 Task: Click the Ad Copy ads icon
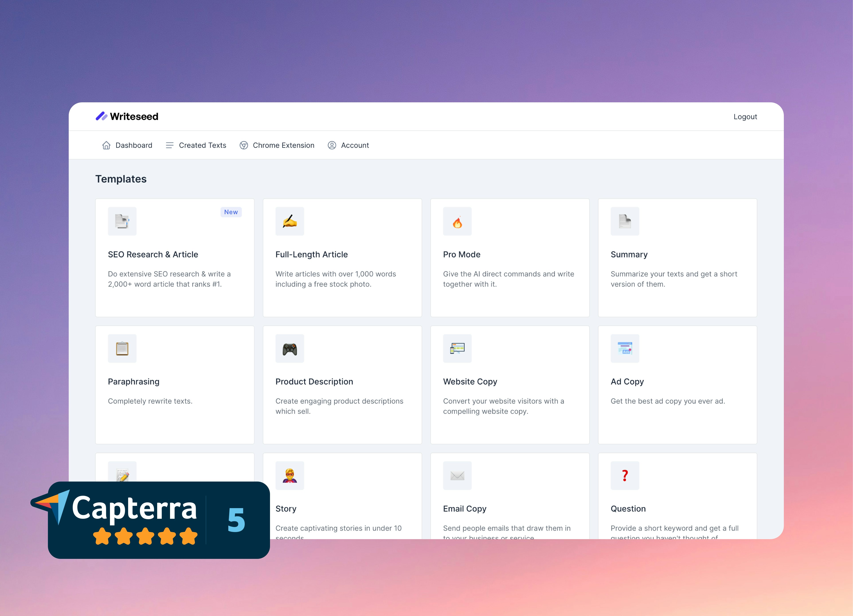coord(625,348)
